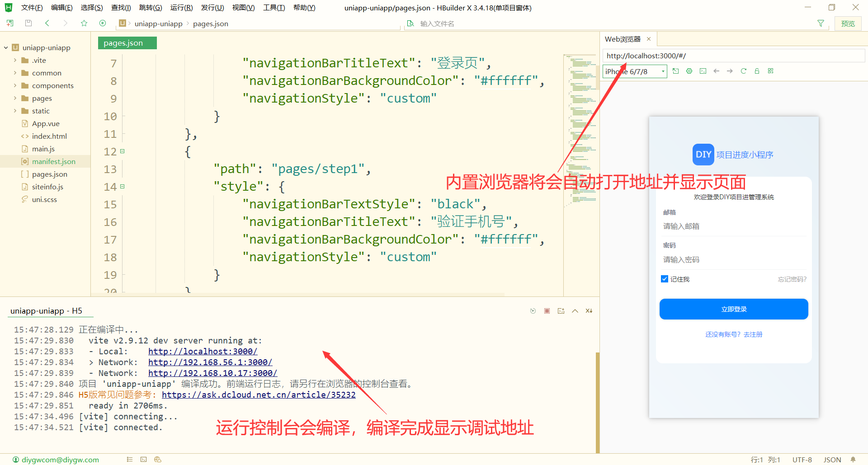The width and height of the screenshot is (868, 465).
Task: Collapse the uniapp-uniapp project root
Action: (x=6, y=47)
